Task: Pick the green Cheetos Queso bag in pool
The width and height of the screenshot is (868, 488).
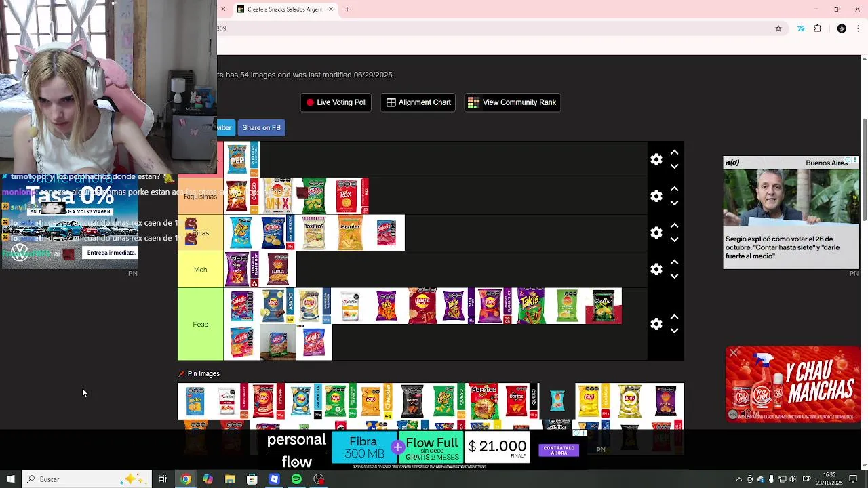Action: 448,401
